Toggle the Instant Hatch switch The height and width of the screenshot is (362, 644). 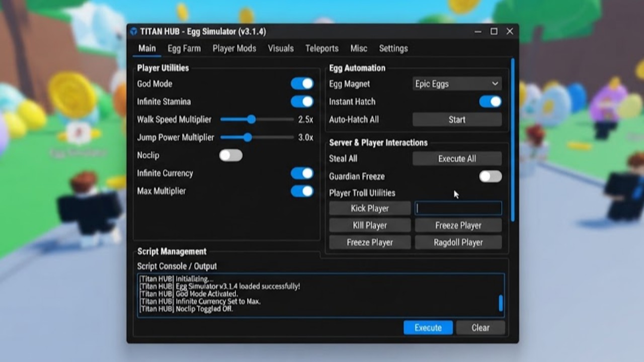(x=491, y=102)
